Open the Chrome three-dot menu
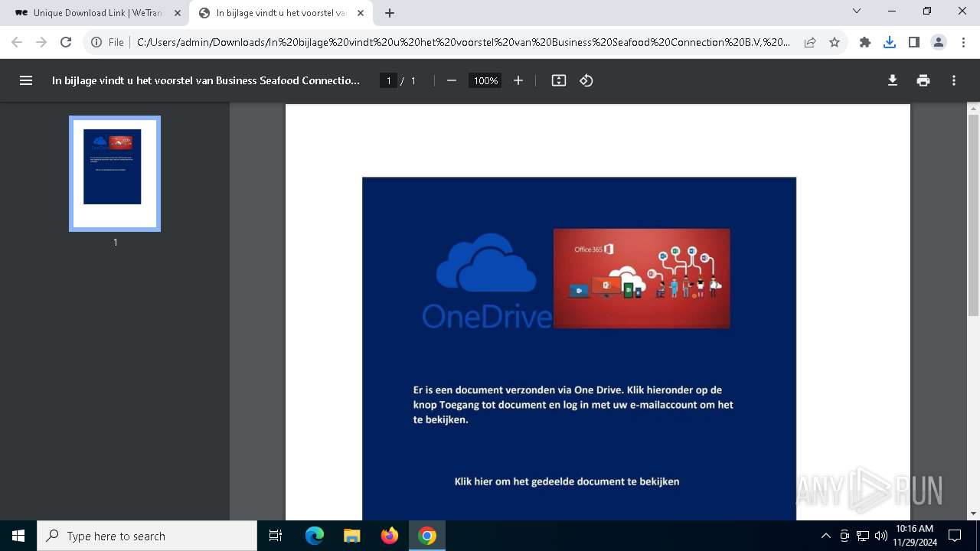980x551 pixels. click(963, 43)
